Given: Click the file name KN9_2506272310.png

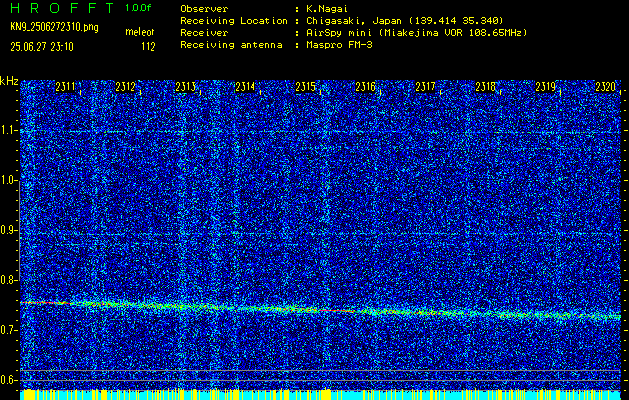Looking at the screenshot, I should (x=54, y=27).
